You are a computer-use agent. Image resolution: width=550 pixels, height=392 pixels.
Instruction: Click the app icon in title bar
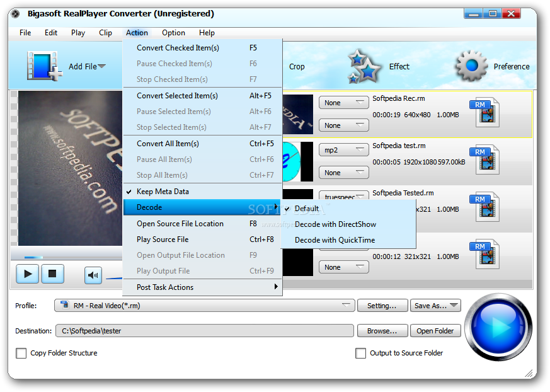click(15, 14)
